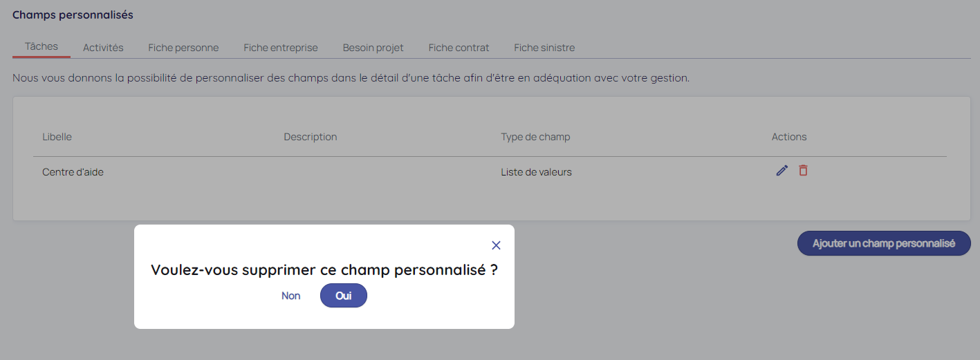Image resolution: width=980 pixels, height=360 pixels.
Task: Click the Description column header
Action: pos(311,137)
